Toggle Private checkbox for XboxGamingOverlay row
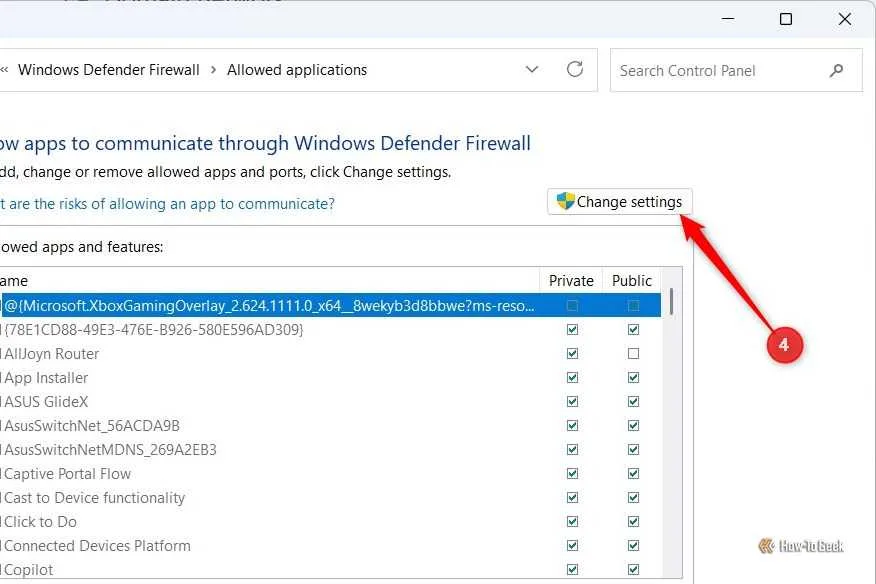Viewport: 876px width, 584px height. click(x=572, y=306)
